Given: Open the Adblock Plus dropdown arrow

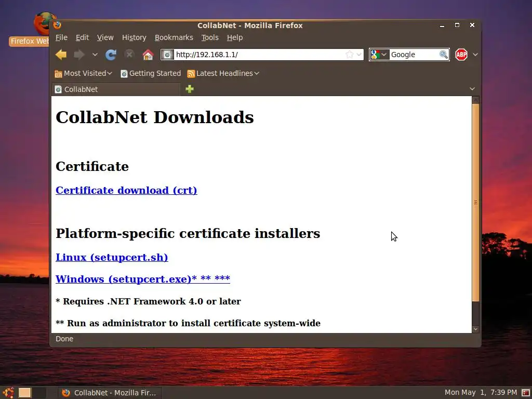Looking at the screenshot, I should pos(475,55).
